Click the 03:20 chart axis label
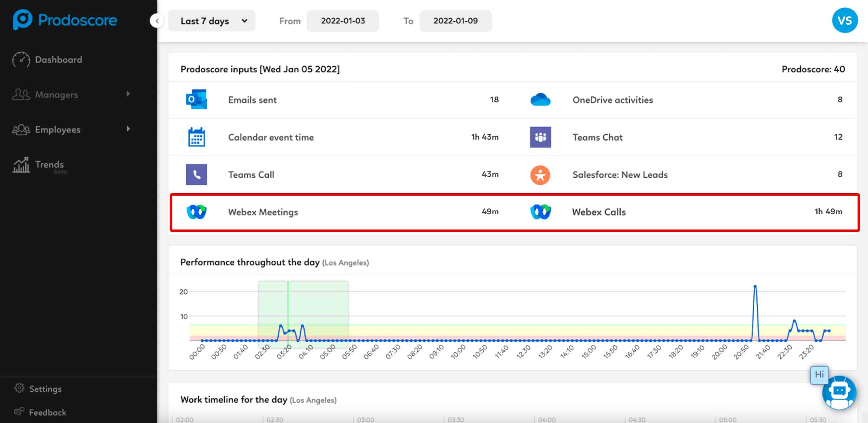 coord(285,351)
